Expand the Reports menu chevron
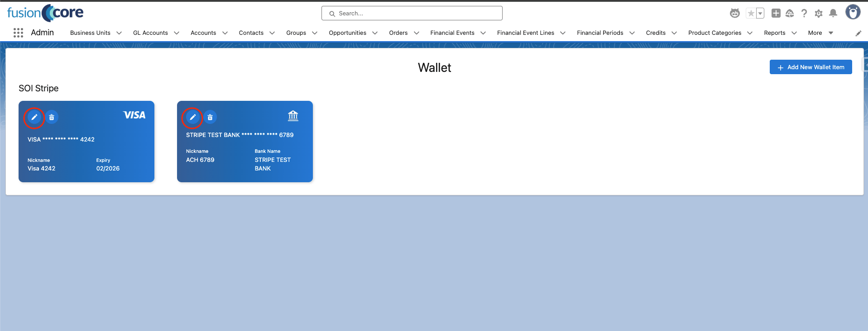Image resolution: width=868 pixels, height=331 pixels. pyautogui.click(x=794, y=33)
